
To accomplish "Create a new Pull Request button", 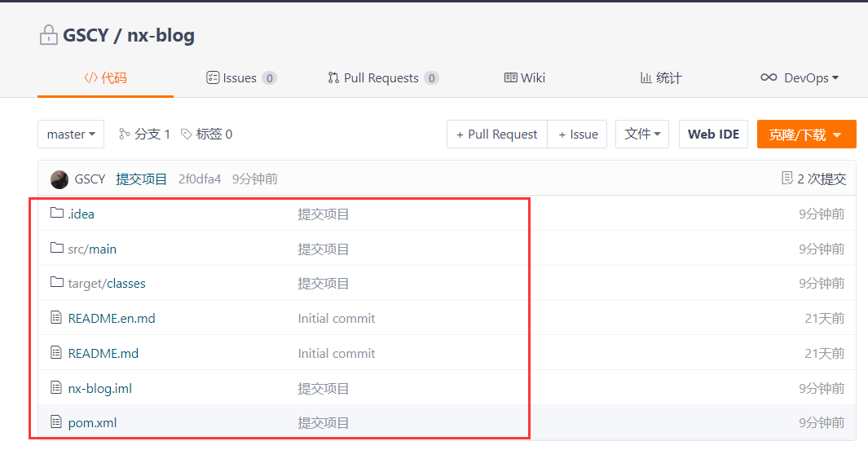I will [497, 134].
